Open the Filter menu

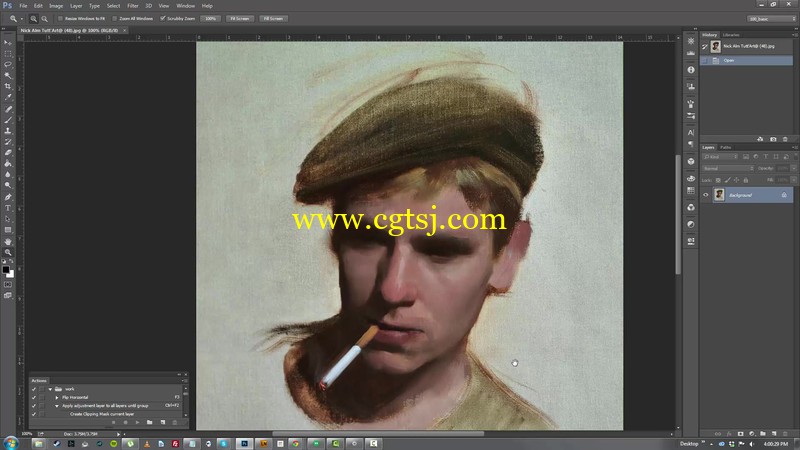click(x=133, y=6)
